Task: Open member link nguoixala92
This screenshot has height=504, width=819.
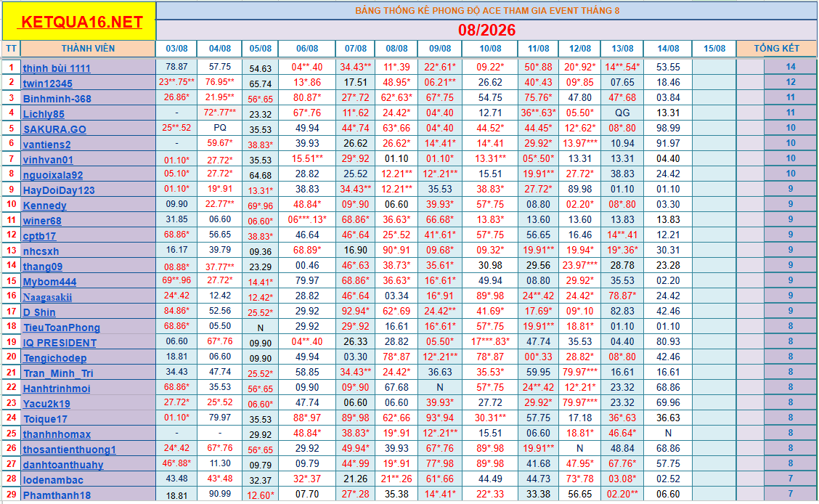Action: (x=53, y=175)
